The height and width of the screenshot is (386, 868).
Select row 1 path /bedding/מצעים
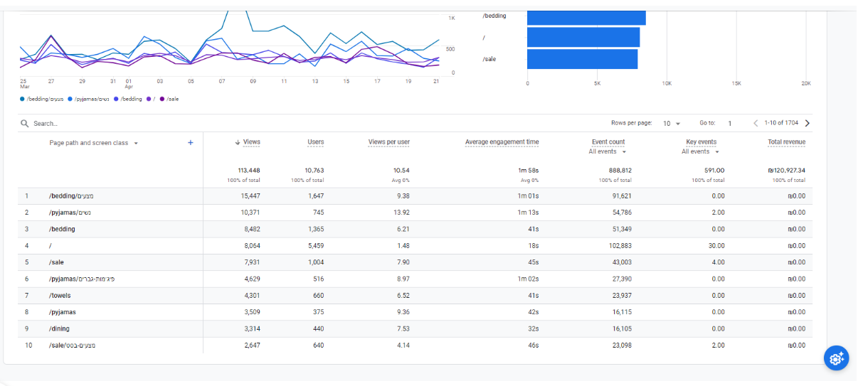coord(71,196)
